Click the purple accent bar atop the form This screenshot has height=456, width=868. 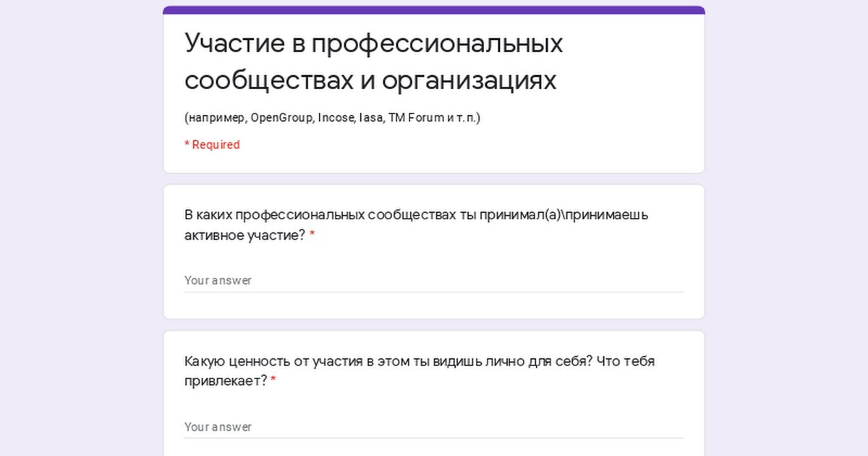434,10
